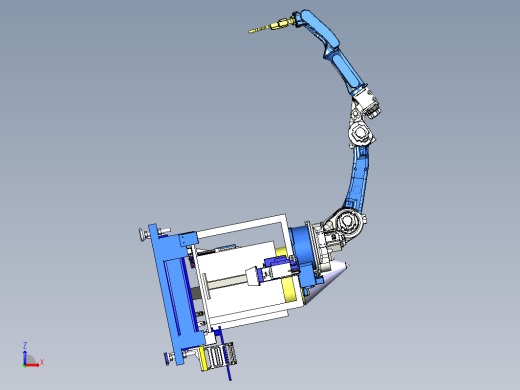Select the white rectangular frame top bar
Image resolution: width=520 pixels, height=390 pixels.
[x=241, y=226]
